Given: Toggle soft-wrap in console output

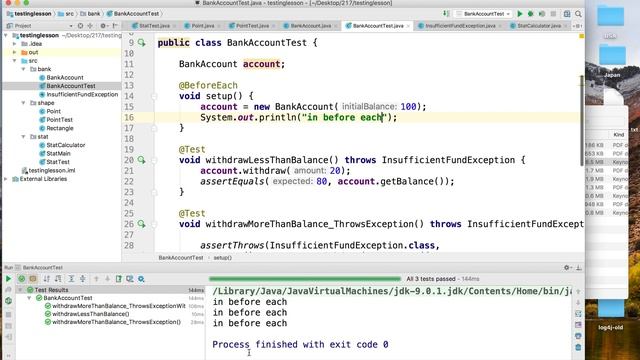Looking at the screenshot, I should (578, 313).
